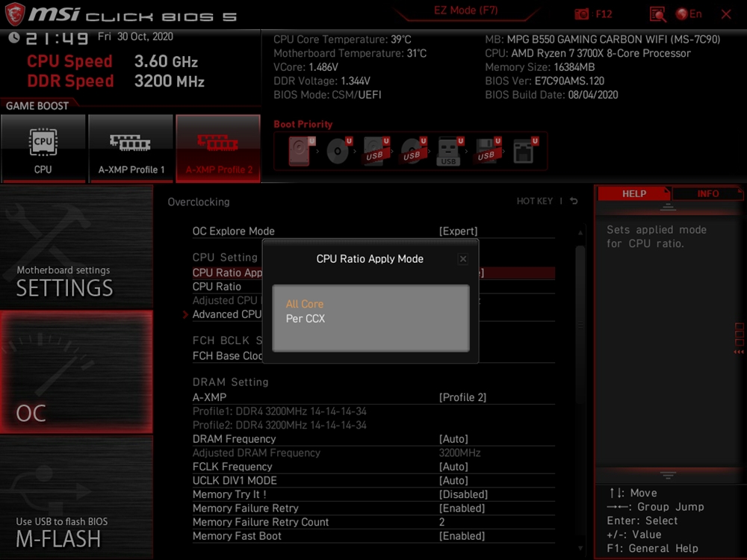Click the DDR Speed 3200 MHz reading
Screen dimensions: 747x560
tap(116, 81)
